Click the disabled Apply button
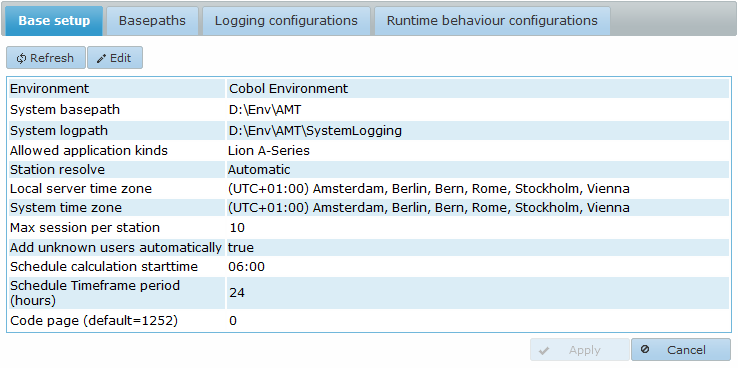738x368 pixels. 580,350
